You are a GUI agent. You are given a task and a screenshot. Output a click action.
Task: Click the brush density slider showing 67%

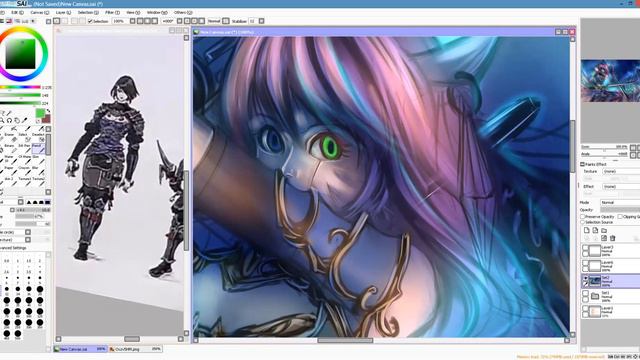point(32,216)
